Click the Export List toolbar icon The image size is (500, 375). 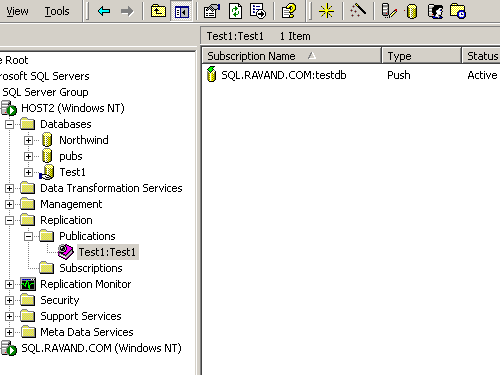click(258, 11)
